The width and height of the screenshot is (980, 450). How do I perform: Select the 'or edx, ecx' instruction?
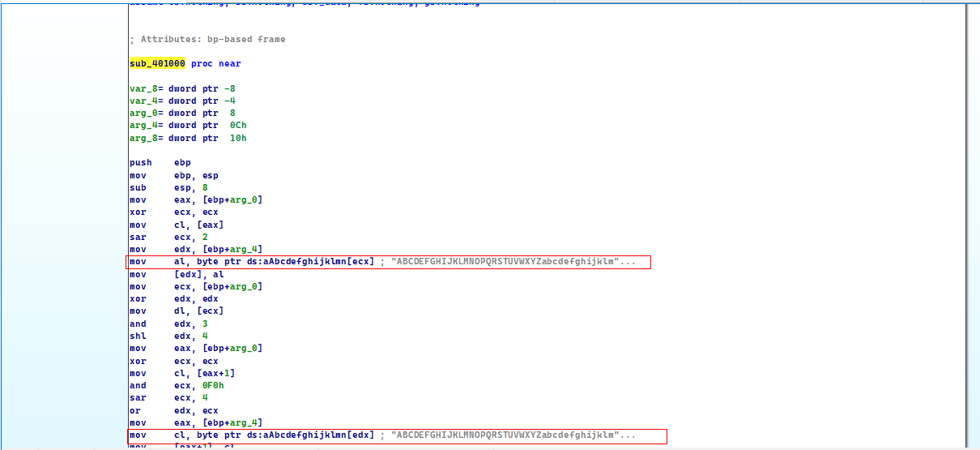click(173, 410)
